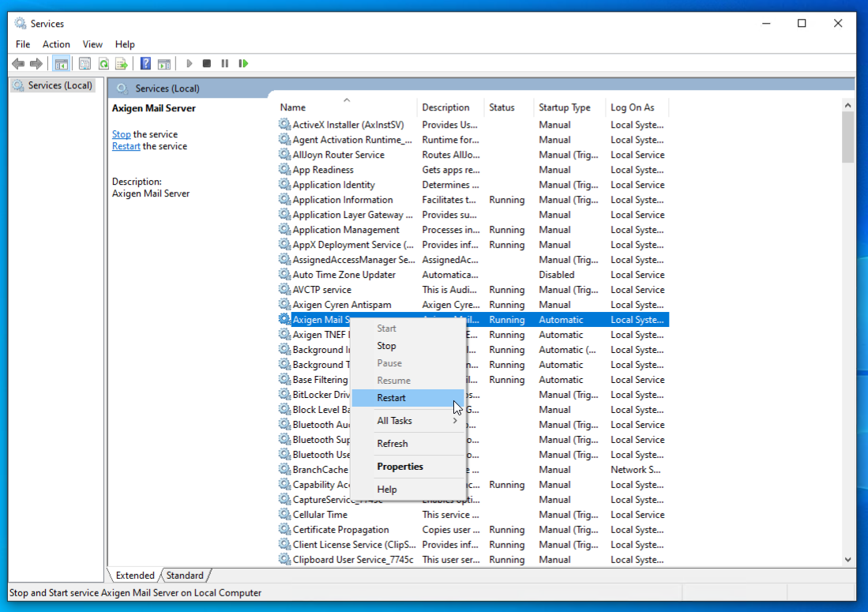The width and height of the screenshot is (868, 612).
Task: Click gear icon of Axigen Cyren Antispam
Action: tap(284, 304)
